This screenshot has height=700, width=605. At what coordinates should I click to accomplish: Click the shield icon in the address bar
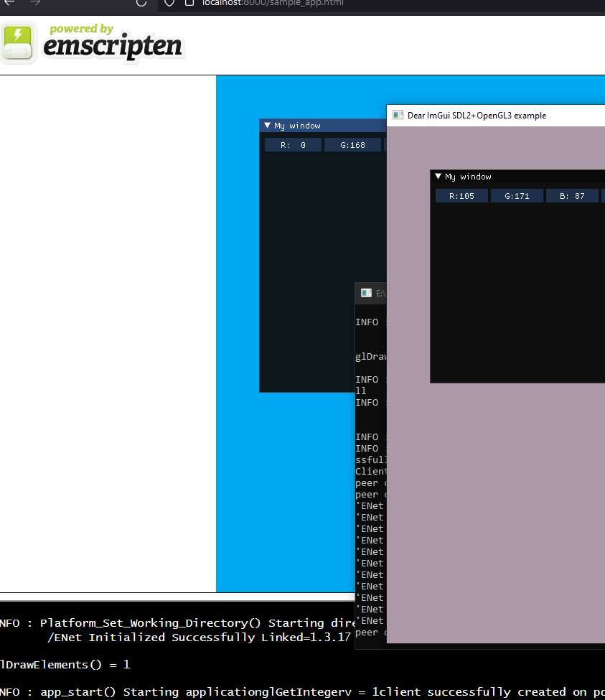(167, 4)
